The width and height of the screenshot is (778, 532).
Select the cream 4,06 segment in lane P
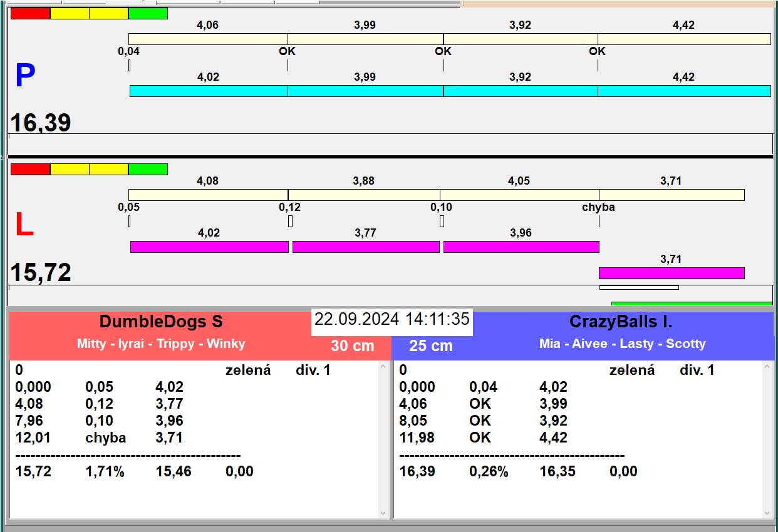coord(208,39)
